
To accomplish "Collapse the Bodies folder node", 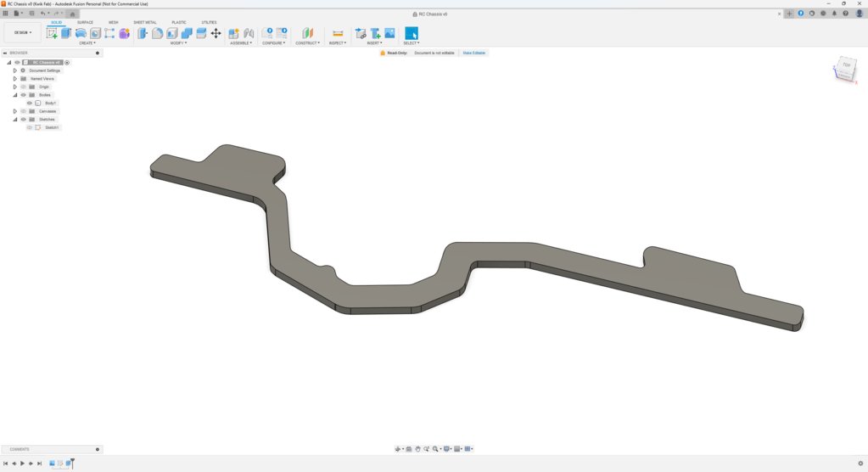I will click(15, 95).
